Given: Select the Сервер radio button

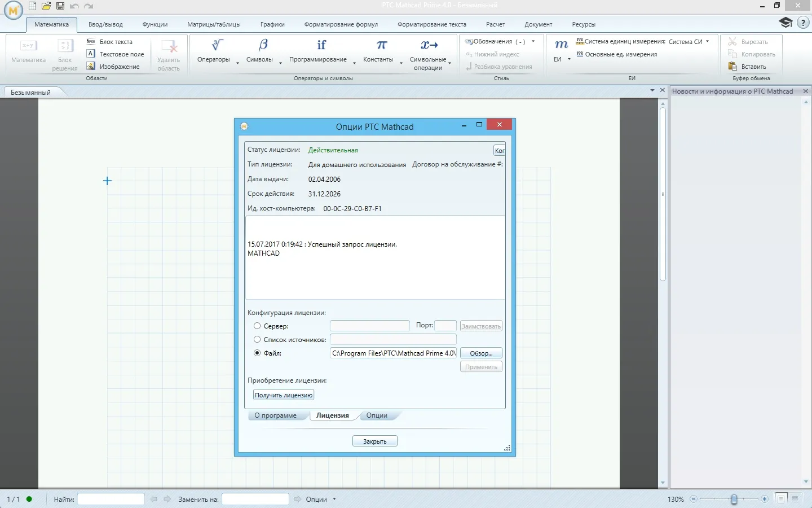Looking at the screenshot, I should [257, 326].
